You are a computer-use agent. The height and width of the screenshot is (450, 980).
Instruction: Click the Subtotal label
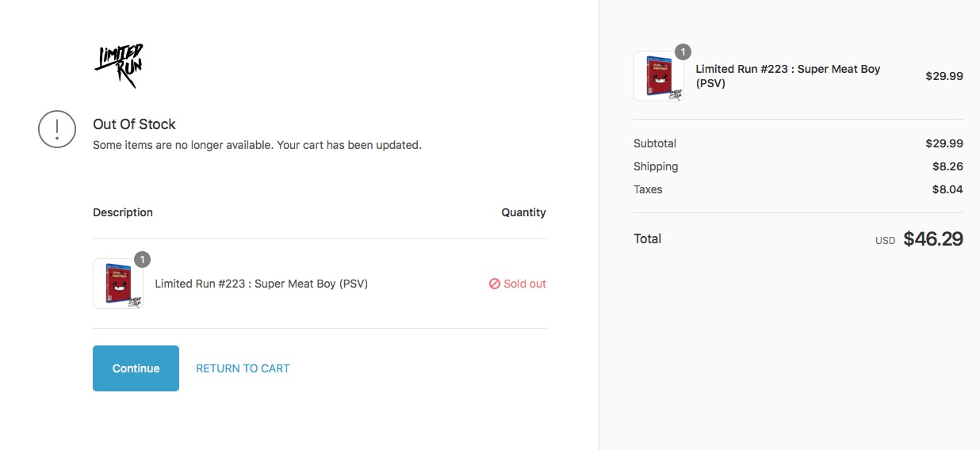coord(655,143)
